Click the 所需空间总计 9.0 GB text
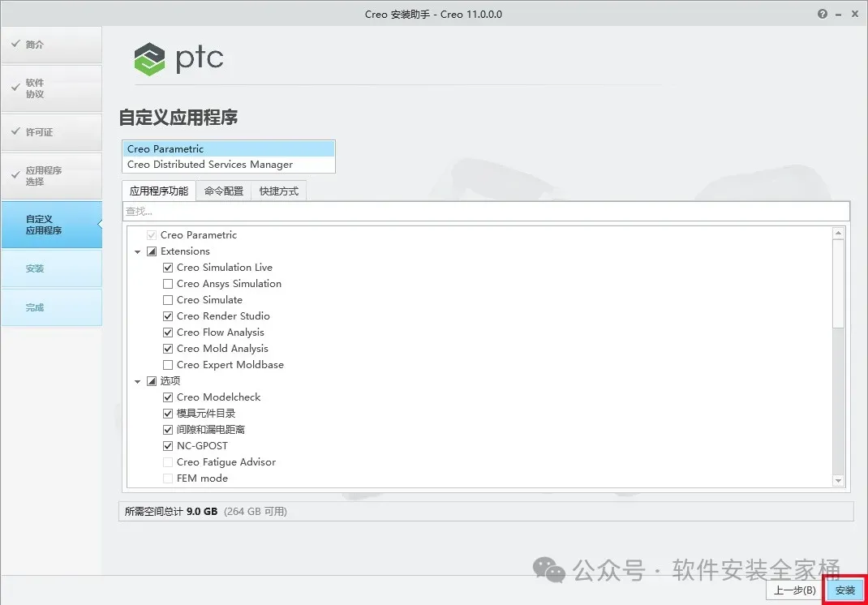 170,512
